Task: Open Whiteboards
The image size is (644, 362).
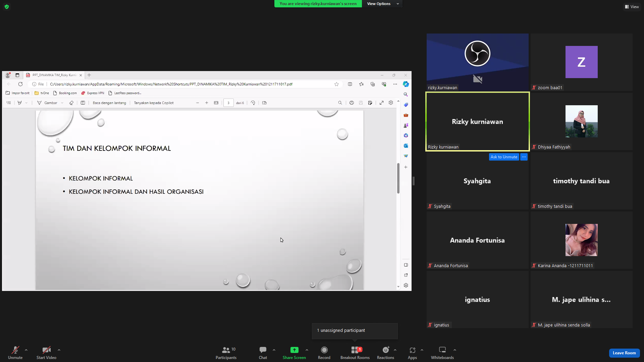Action: point(442,353)
